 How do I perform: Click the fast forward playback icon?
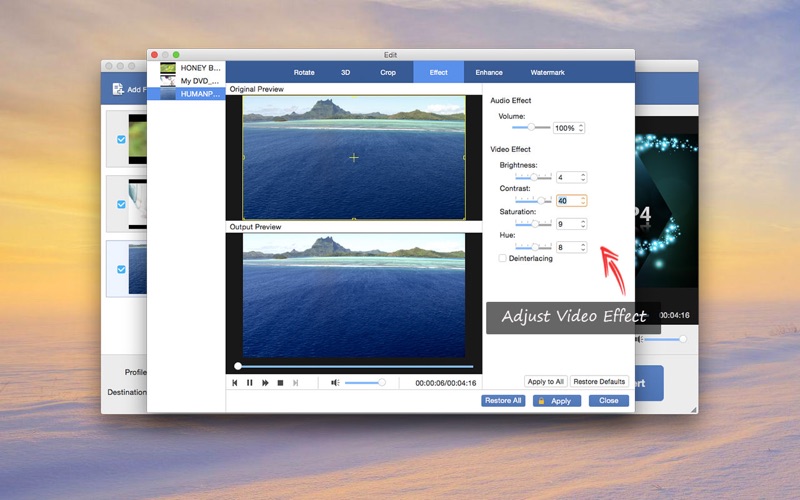click(265, 383)
